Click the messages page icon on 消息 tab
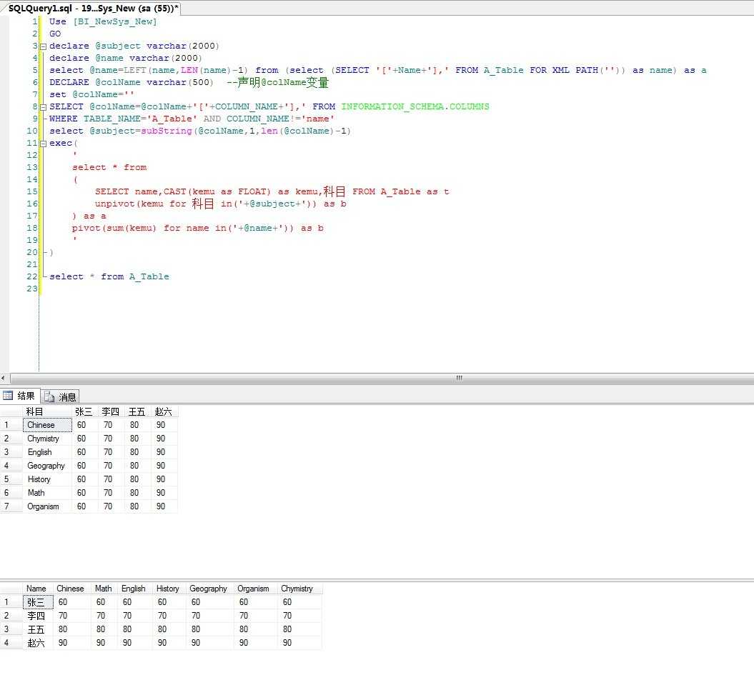This screenshot has height=700, width=754. [49, 396]
